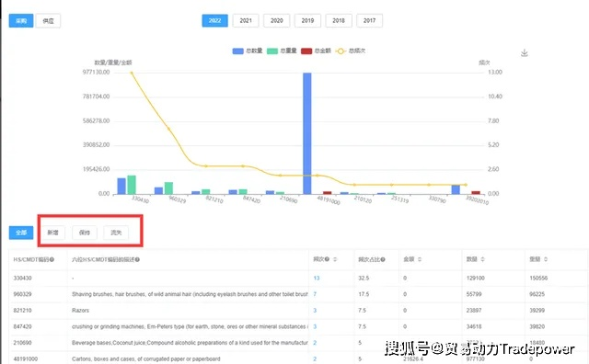589x364 pixels.
Task: Select quantity value 55799
Action: pos(474,294)
